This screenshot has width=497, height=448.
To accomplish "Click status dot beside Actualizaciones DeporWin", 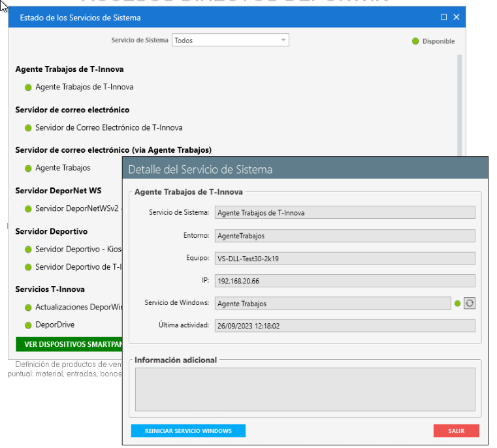I will pos(28,307).
